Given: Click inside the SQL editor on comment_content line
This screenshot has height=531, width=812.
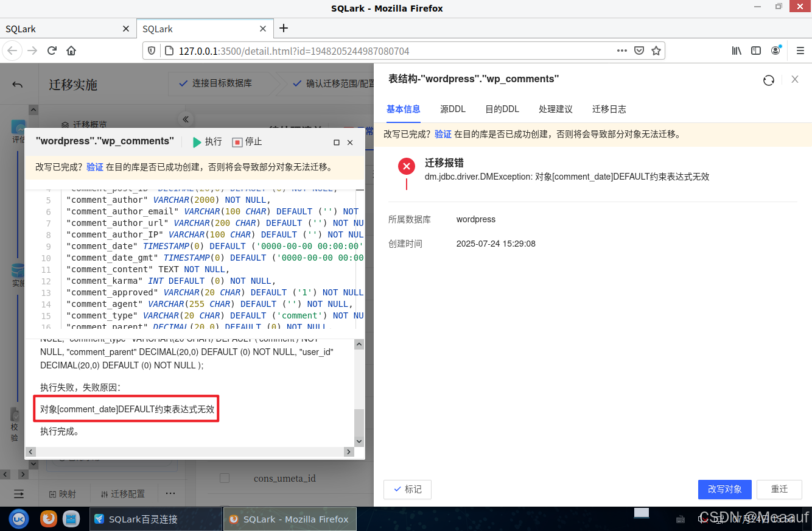Looking at the screenshot, I should click(147, 269).
